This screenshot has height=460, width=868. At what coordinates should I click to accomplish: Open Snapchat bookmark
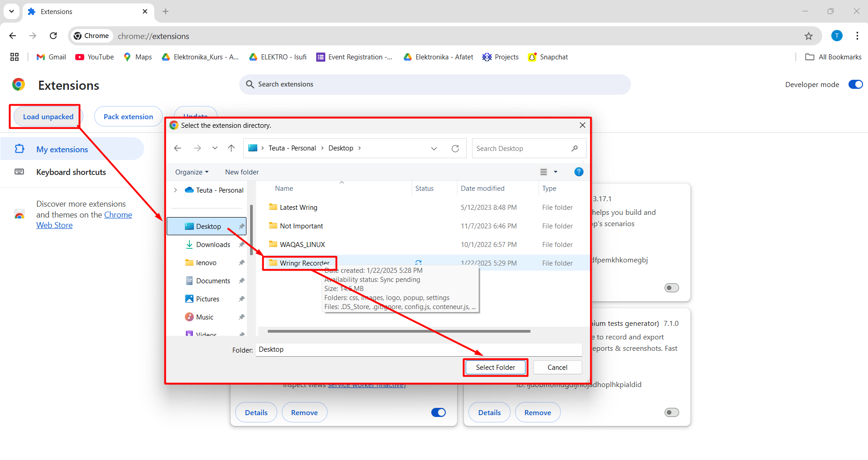point(548,57)
